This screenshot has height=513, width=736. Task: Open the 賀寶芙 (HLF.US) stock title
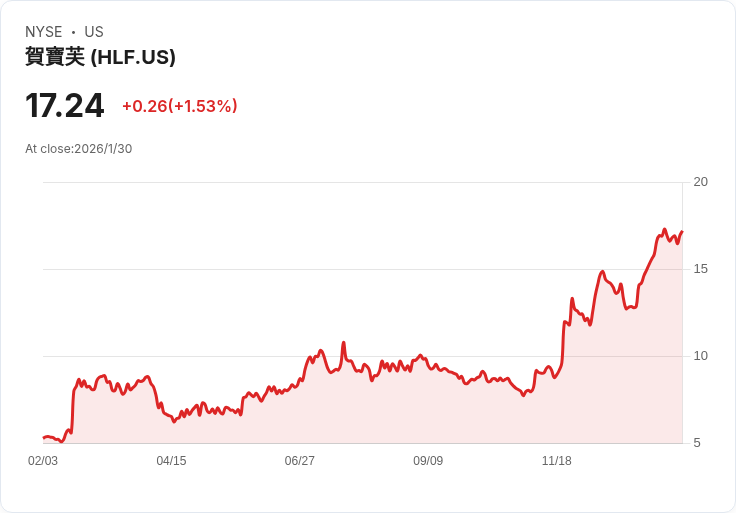100,58
